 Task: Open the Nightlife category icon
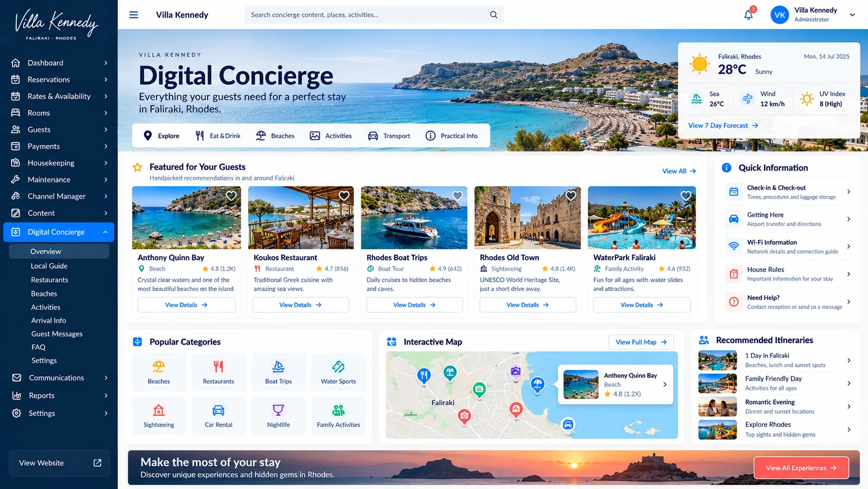(278, 410)
